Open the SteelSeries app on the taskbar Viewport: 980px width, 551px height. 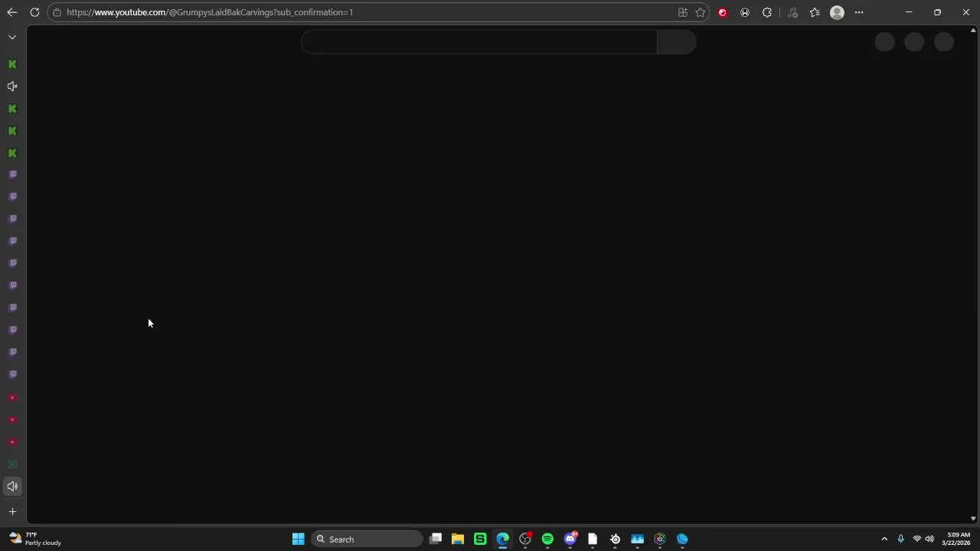point(615,540)
